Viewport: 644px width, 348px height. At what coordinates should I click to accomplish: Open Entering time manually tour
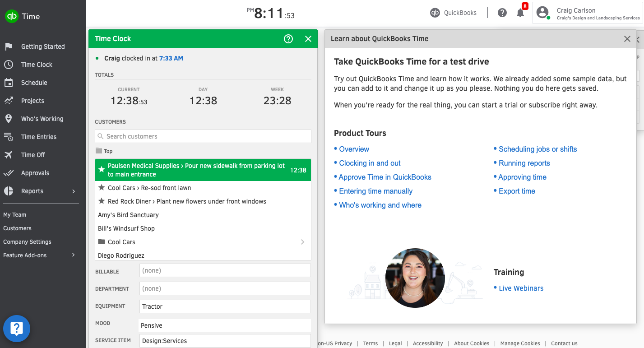click(x=376, y=191)
